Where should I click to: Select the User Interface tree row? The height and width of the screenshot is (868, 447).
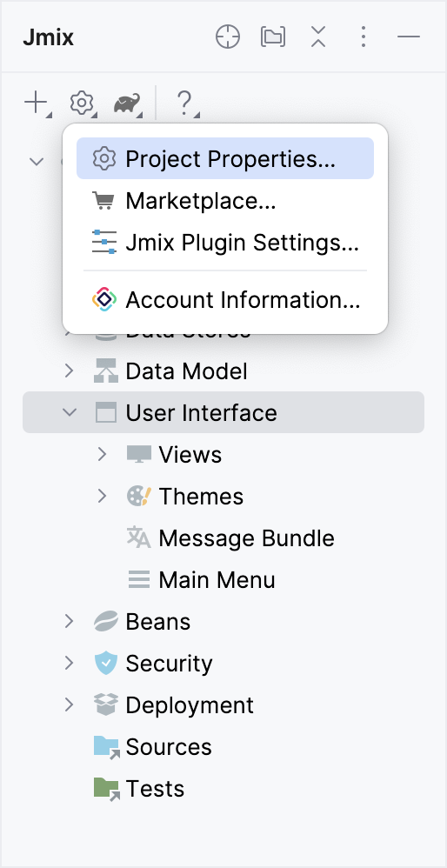click(x=223, y=412)
